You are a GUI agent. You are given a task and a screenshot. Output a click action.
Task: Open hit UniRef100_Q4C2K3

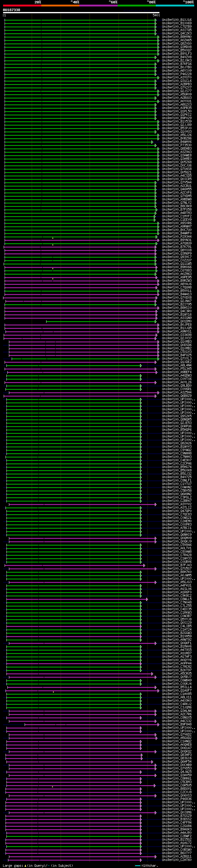coord(177,33)
